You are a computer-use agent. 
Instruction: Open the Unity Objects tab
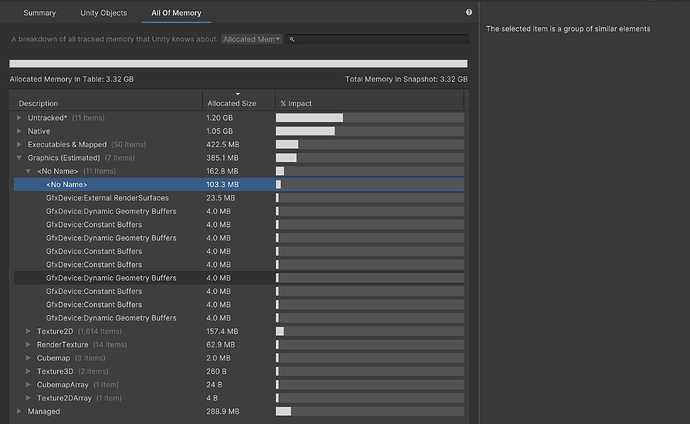point(104,13)
